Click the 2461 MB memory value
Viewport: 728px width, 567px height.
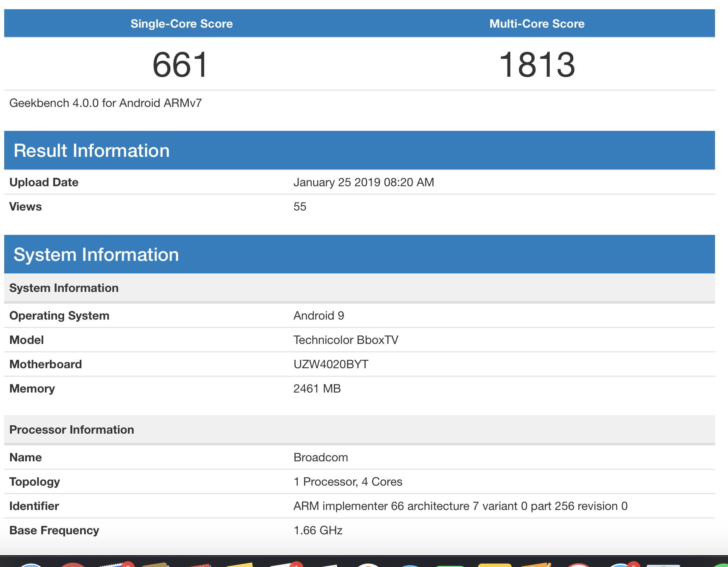coord(317,389)
